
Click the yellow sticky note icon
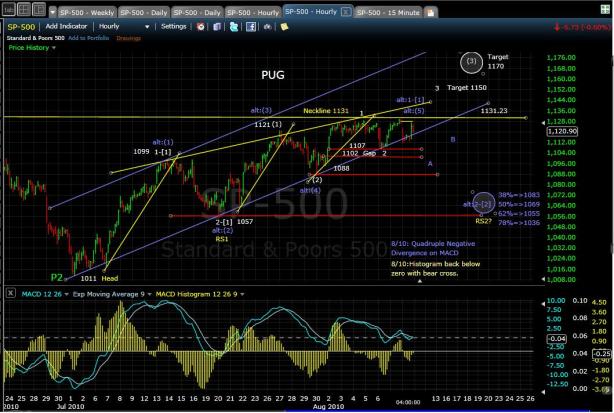[x=284, y=27]
